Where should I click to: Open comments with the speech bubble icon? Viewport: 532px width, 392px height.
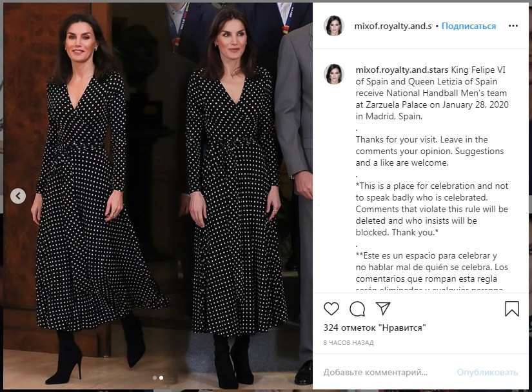(x=357, y=309)
